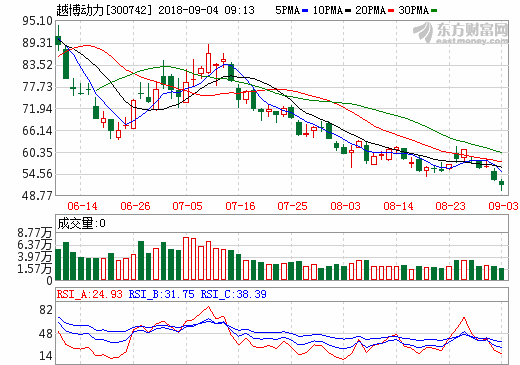Image resolution: width=520 pixels, height=365 pixels.
Task: Click the black 10PMA legend color swatch
Action: click(348, 11)
